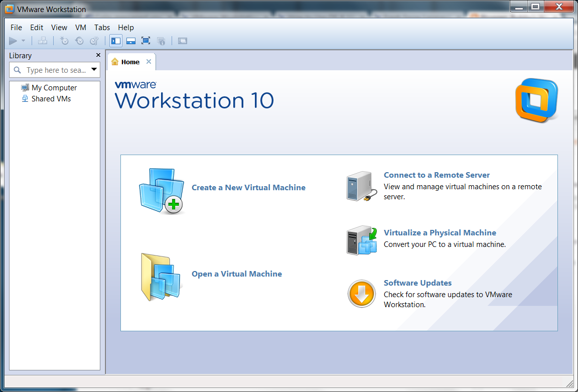The image size is (578, 392).
Task: Click the VMware title bar app icon
Action: tap(9, 9)
